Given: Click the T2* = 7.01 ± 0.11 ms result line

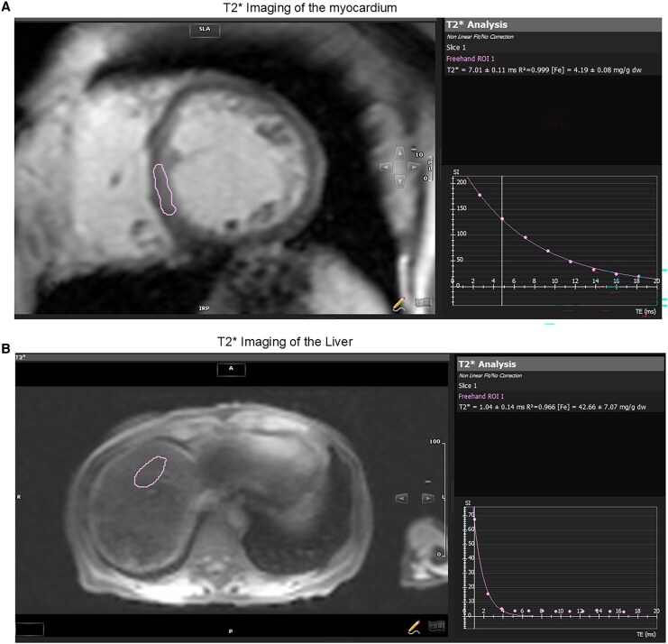Looking at the screenshot, I should [544, 69].
